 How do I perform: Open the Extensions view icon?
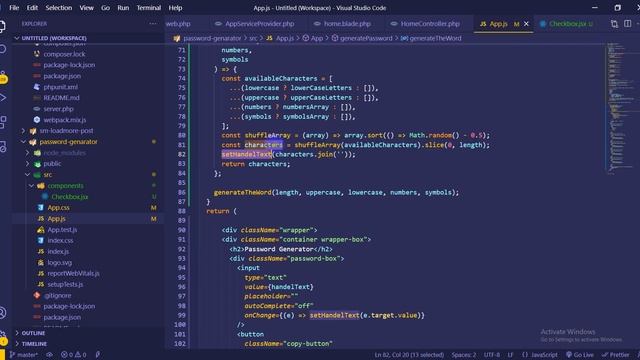pos(2,121)
